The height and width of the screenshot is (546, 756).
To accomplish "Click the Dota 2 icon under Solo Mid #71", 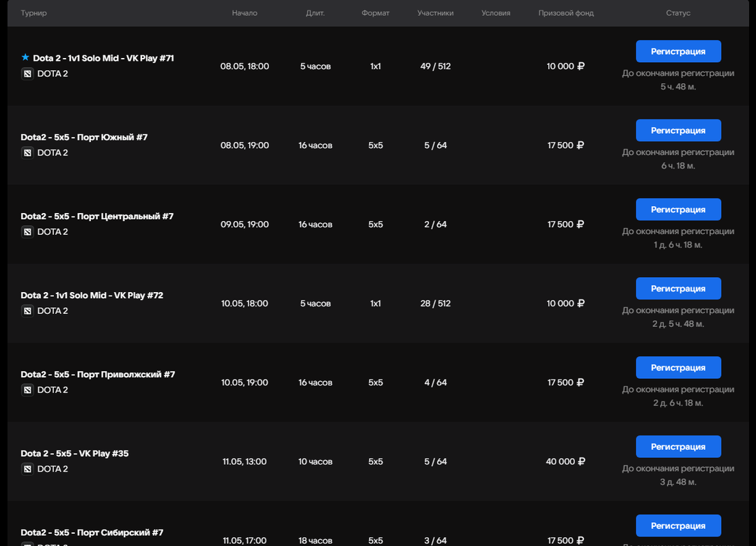I will click(x=27, y=74).
